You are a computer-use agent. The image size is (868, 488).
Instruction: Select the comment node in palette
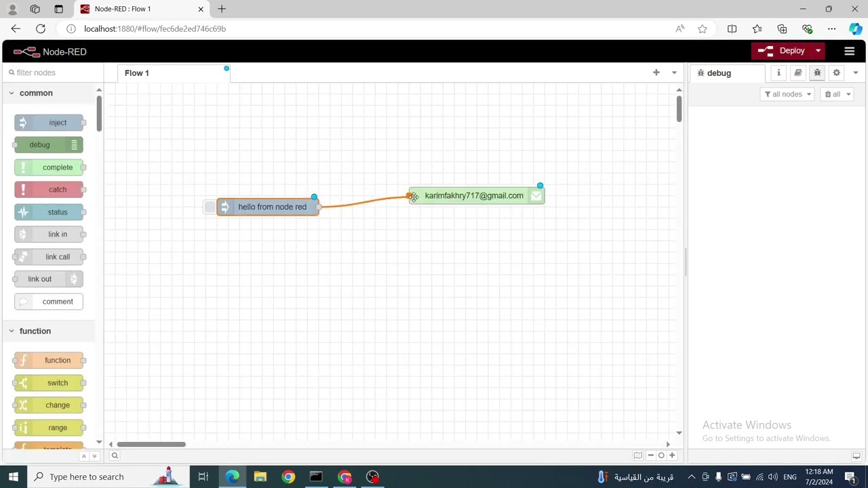49,302
